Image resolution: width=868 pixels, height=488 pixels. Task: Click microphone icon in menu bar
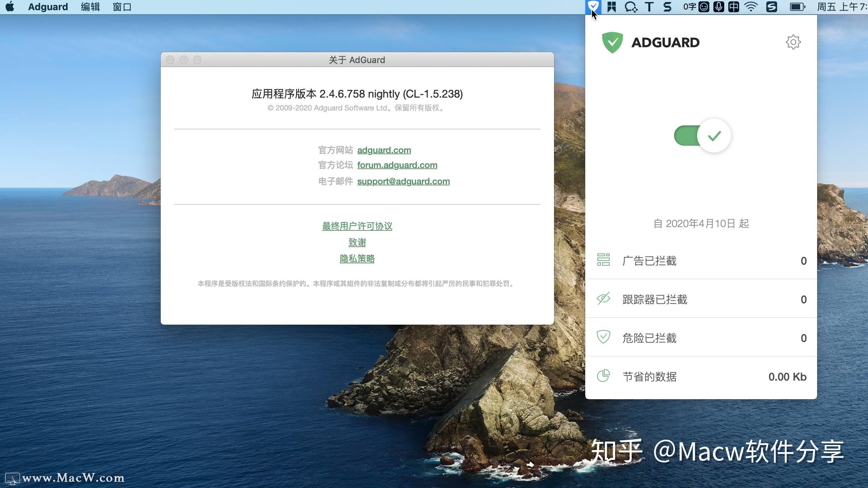click(x=718, y=7)
